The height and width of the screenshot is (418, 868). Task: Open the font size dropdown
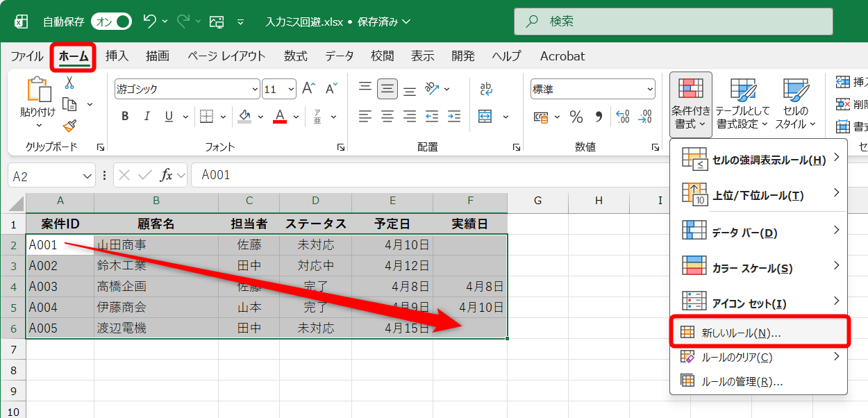tap(290, 88)
